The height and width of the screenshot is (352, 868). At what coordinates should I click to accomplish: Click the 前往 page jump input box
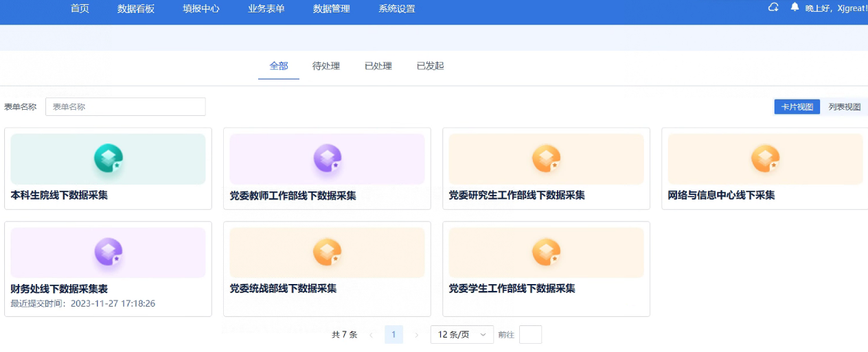530,335
